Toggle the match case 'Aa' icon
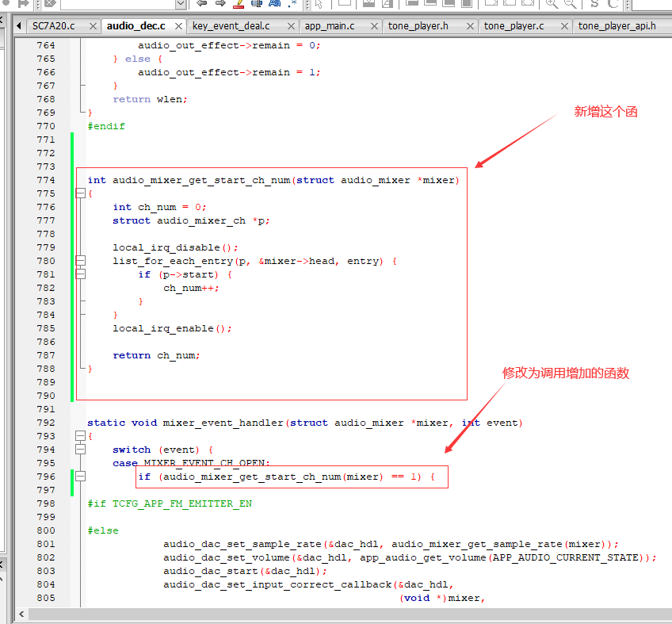This screenshot has width=672, height=624. (275, 3)
